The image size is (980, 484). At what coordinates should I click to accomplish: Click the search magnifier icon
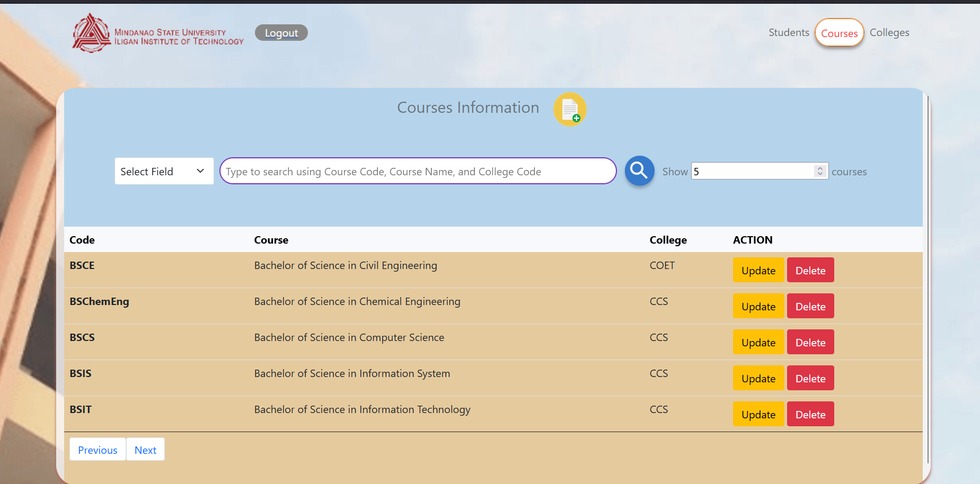tap(639, 171)
